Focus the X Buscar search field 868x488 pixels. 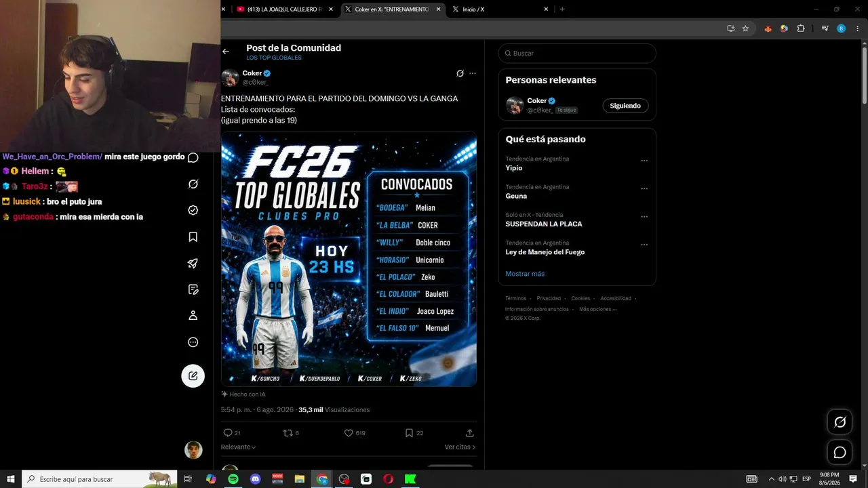577,54
